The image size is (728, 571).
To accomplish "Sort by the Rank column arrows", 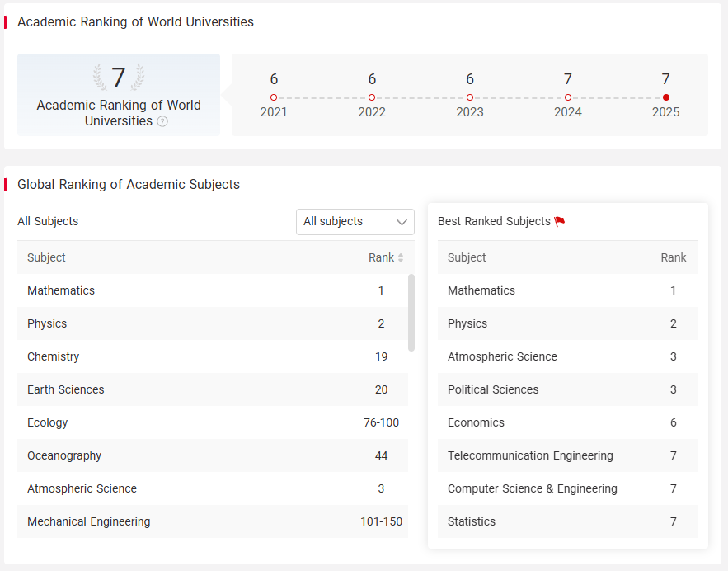I will tap(401, 257).
